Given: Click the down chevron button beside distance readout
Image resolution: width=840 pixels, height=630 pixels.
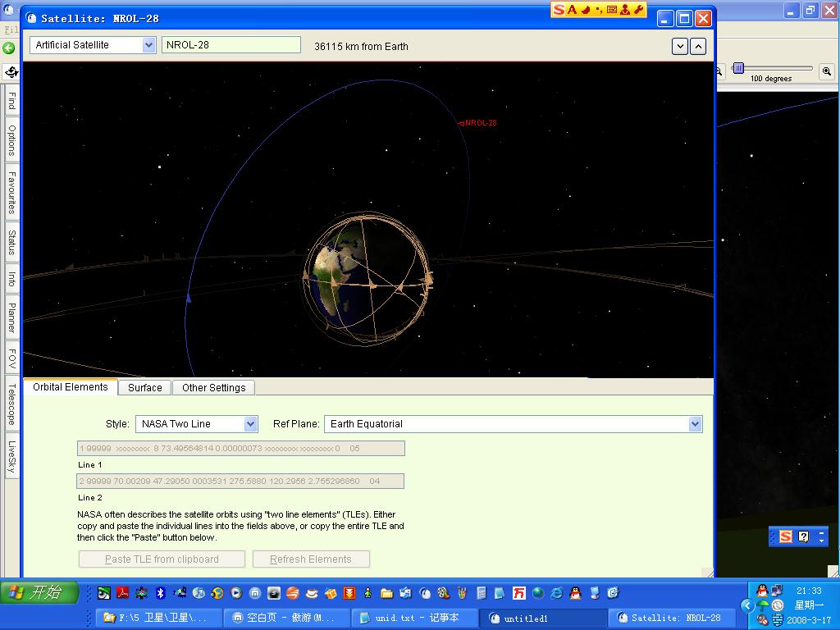Looking at the screenshot, I should coord(680,47).
